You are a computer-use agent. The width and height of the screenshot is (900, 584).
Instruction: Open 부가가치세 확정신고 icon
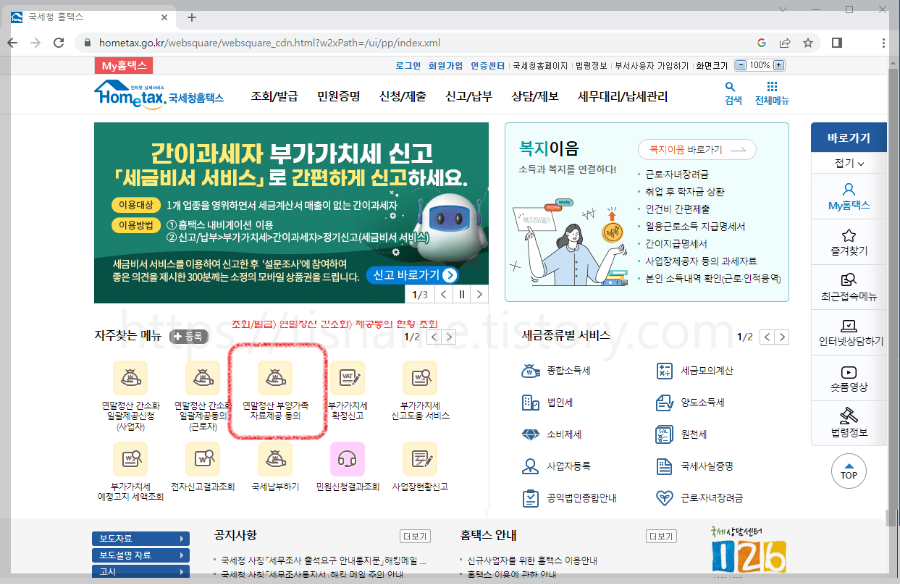[x=348, y=378]
